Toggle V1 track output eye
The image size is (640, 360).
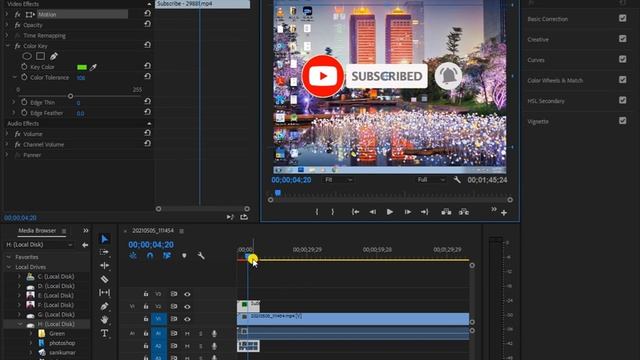[x=187, y=319]
